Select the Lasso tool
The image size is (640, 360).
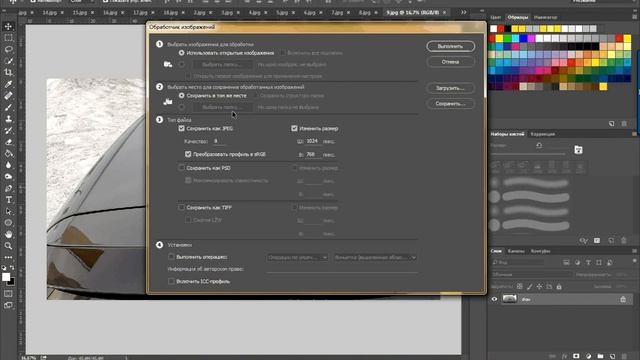coord(9,49)
